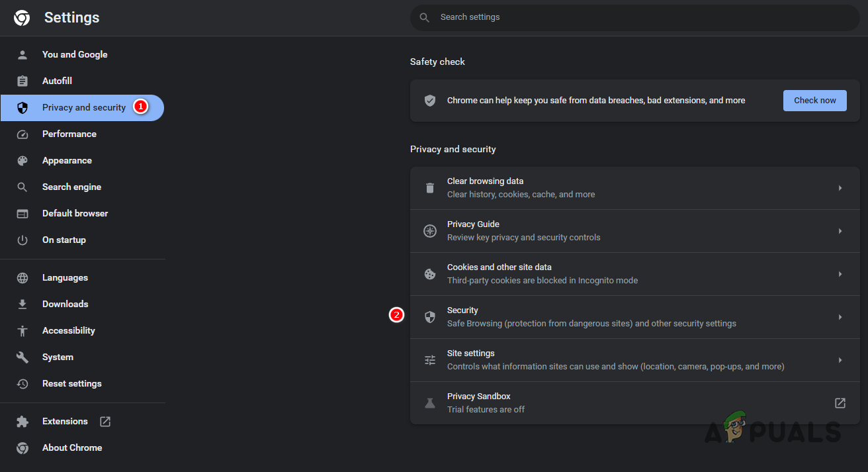Click the Chrome logo in the header
This screenshot has height=472, width=868.
22,18
